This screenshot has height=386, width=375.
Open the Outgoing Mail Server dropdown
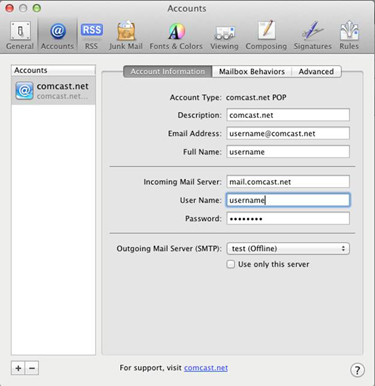[x=288, y=248]
